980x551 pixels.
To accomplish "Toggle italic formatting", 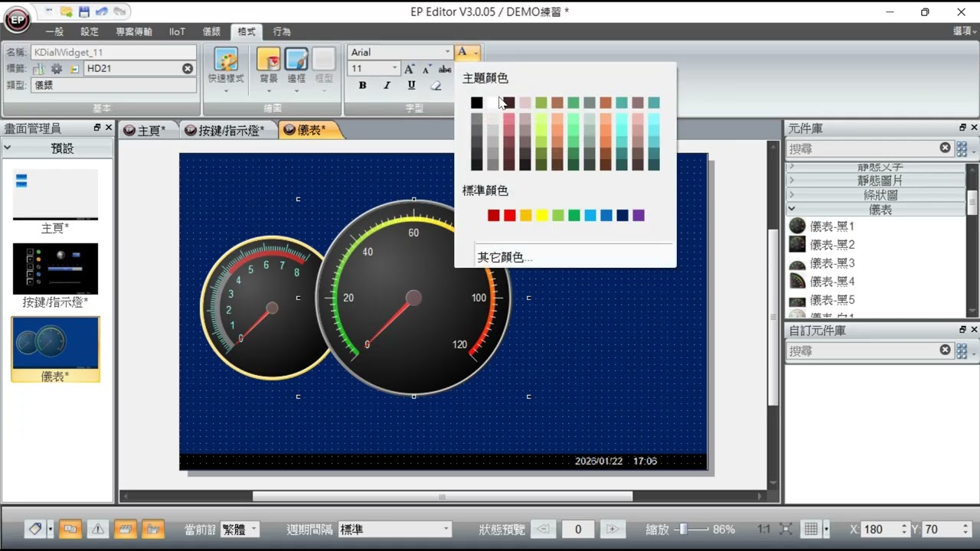I will [x=387, y=86].
